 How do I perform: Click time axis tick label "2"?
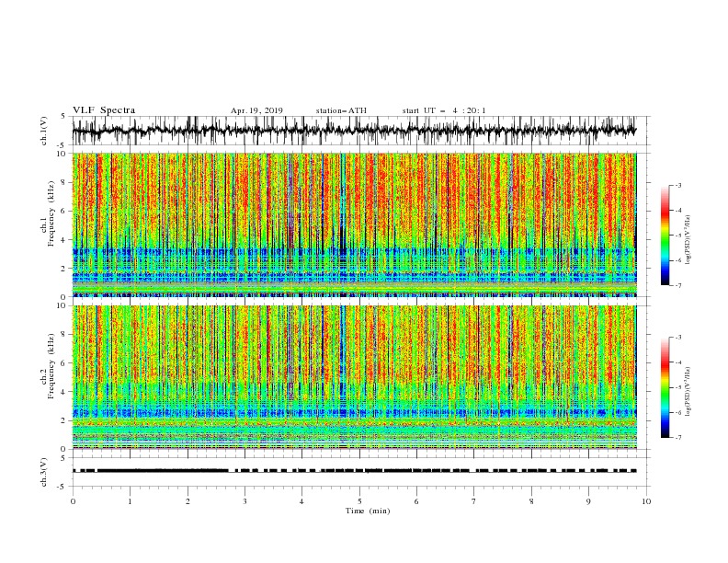click(188, 501)
